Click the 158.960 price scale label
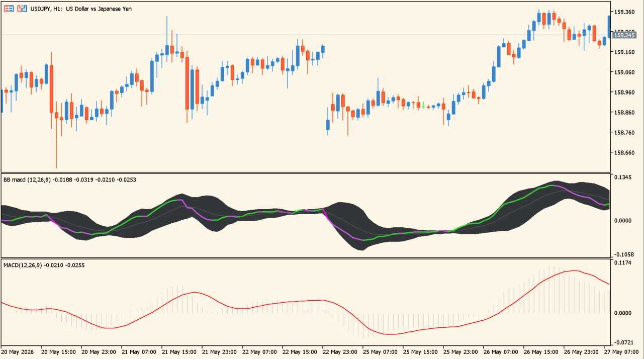Viewport: 644px width, 359px height. 624,93
